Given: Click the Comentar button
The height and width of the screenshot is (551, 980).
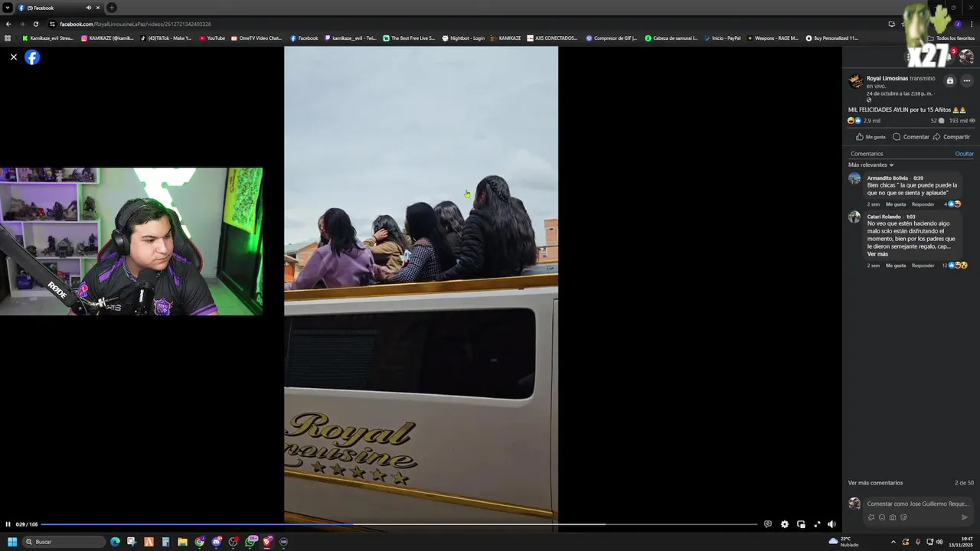Looking at the screenshot, I should pyautogui.click(x=911, y=137).
